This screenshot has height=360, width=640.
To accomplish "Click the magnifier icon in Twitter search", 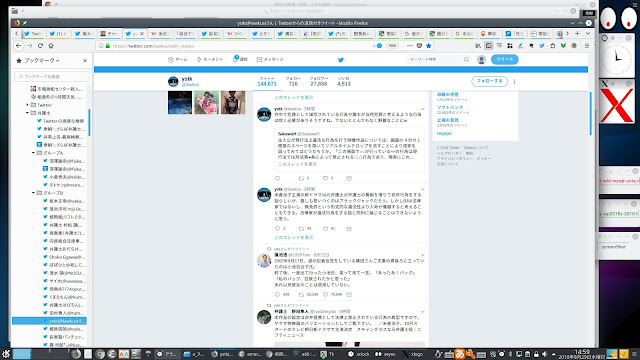I will [466, 60].
